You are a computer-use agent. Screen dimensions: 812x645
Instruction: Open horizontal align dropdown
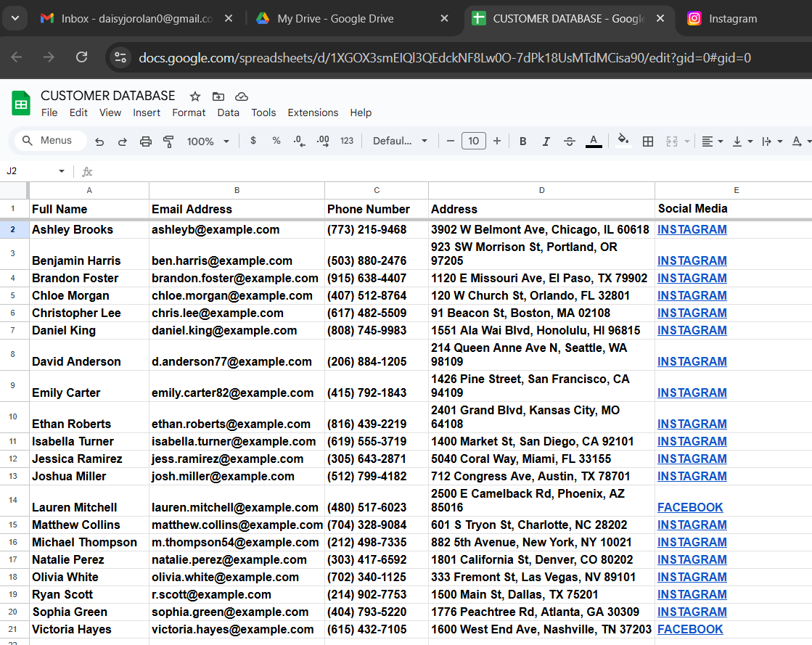712,141
